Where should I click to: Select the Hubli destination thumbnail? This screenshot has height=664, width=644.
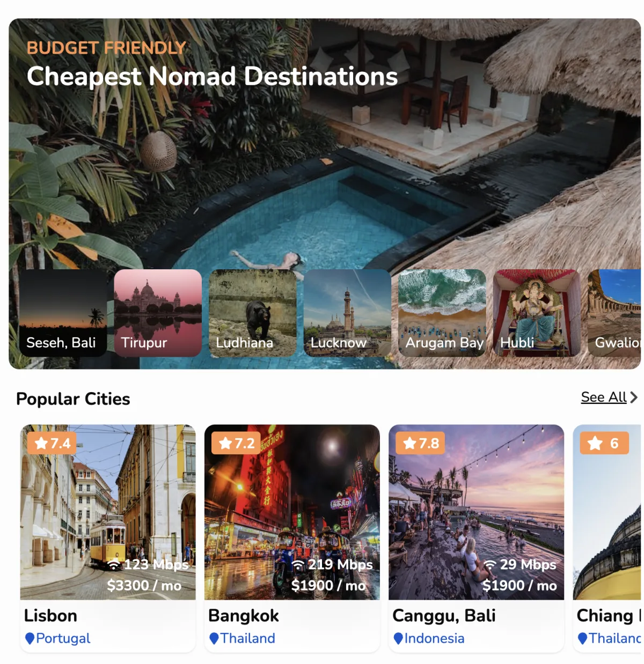[537, 313]
